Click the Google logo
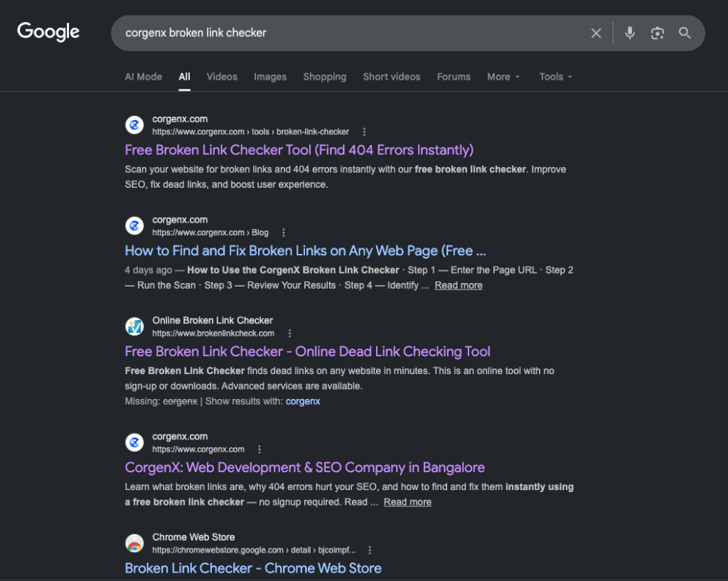Screen dimensions: 728x581 click(x=48, y=31)
